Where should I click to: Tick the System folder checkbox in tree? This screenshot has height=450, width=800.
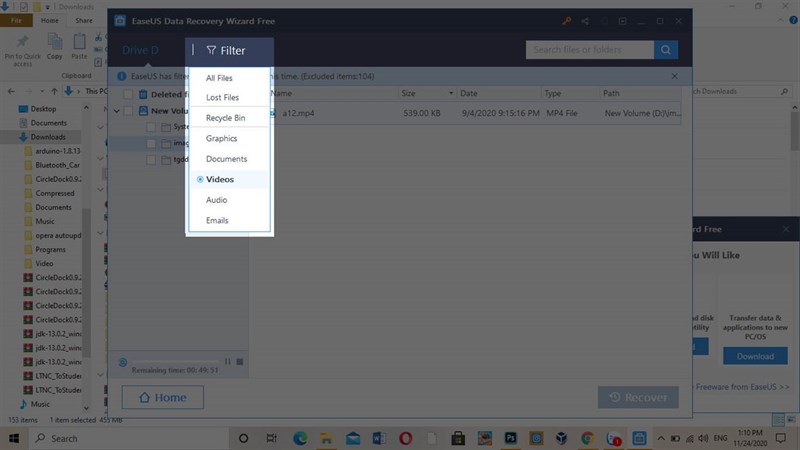(151, 127)
